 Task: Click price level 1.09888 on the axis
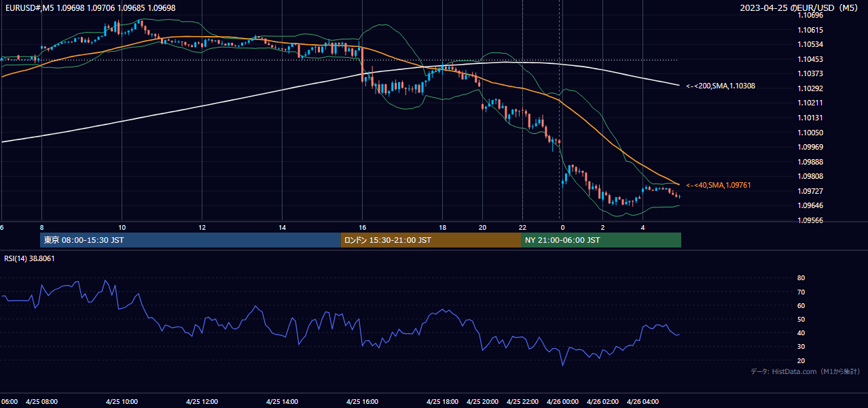point(810,162)
